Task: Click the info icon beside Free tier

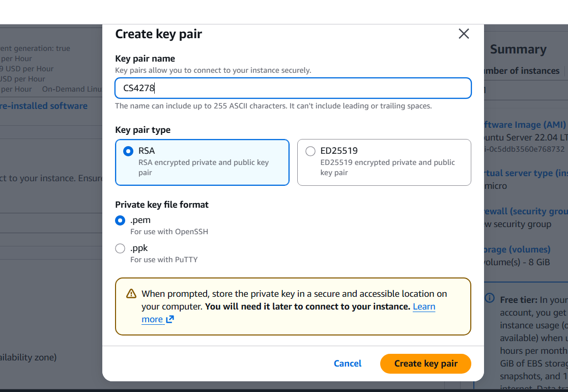Action: coord(490,298)
